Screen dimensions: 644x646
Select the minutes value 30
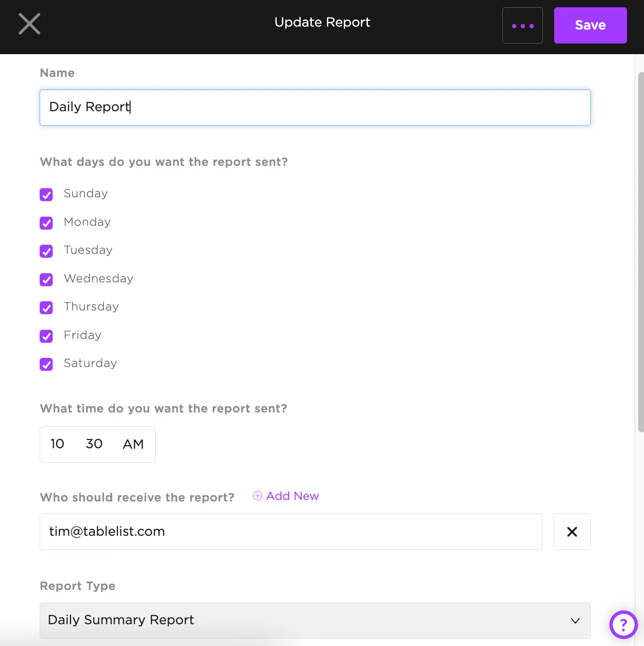point(94,444)
